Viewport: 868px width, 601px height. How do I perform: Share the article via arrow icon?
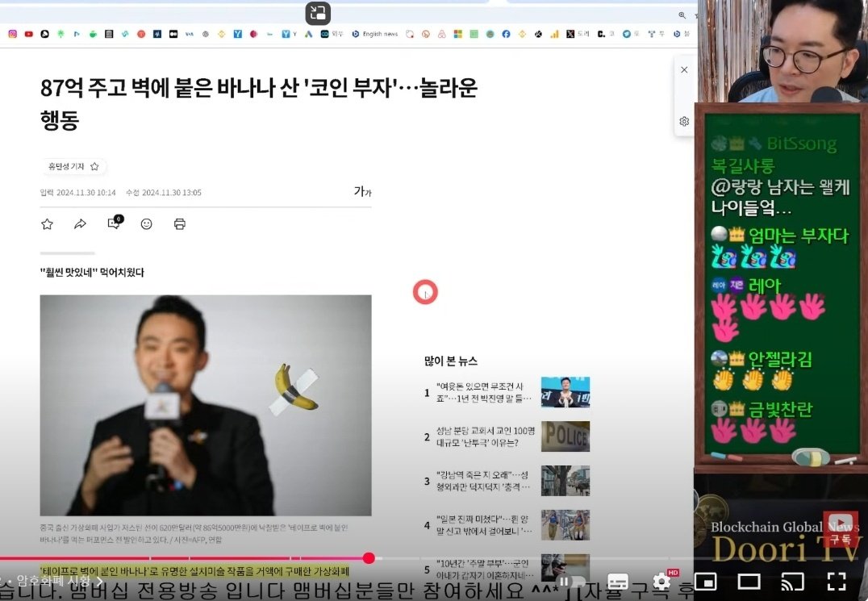coord(81,224)
